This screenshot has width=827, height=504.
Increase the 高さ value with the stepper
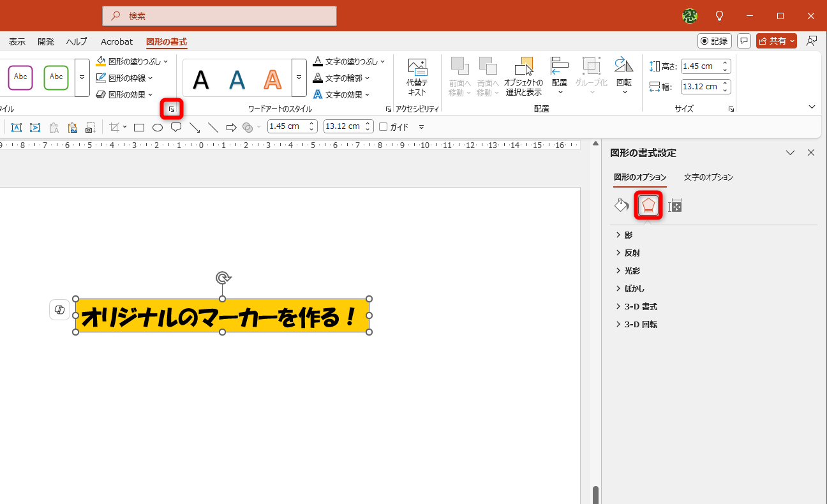(x=724, y=62)
